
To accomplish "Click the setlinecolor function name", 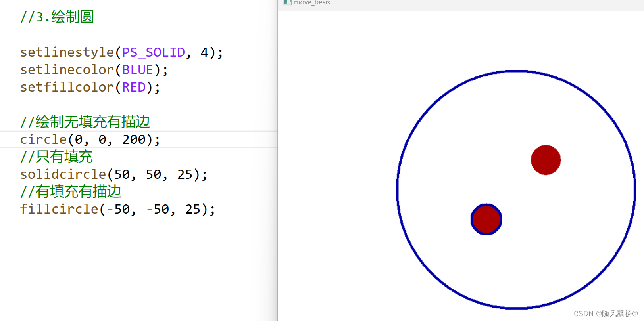I will [67, 70].
